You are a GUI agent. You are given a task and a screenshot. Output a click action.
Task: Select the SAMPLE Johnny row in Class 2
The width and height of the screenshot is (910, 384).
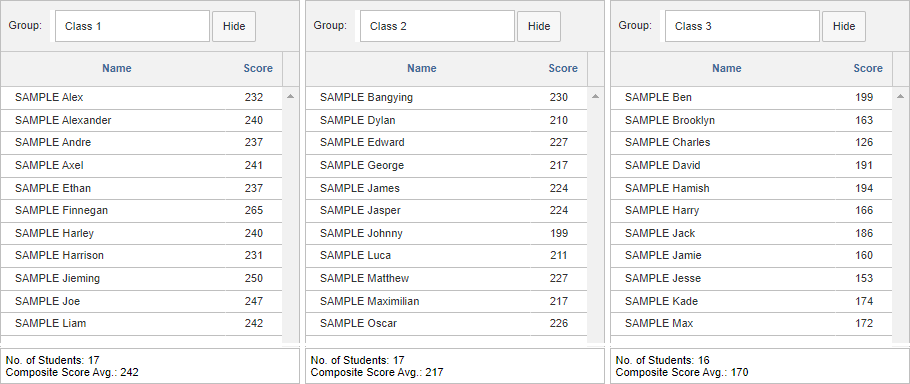tap(446, 233)
